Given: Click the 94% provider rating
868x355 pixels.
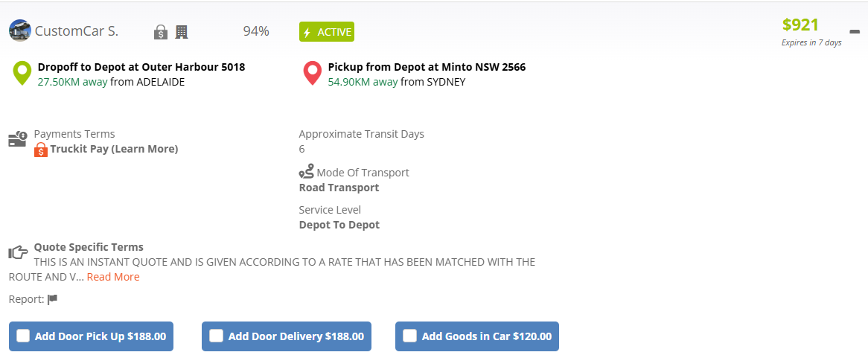Looking at the screenshot, I should coord(256,31).
